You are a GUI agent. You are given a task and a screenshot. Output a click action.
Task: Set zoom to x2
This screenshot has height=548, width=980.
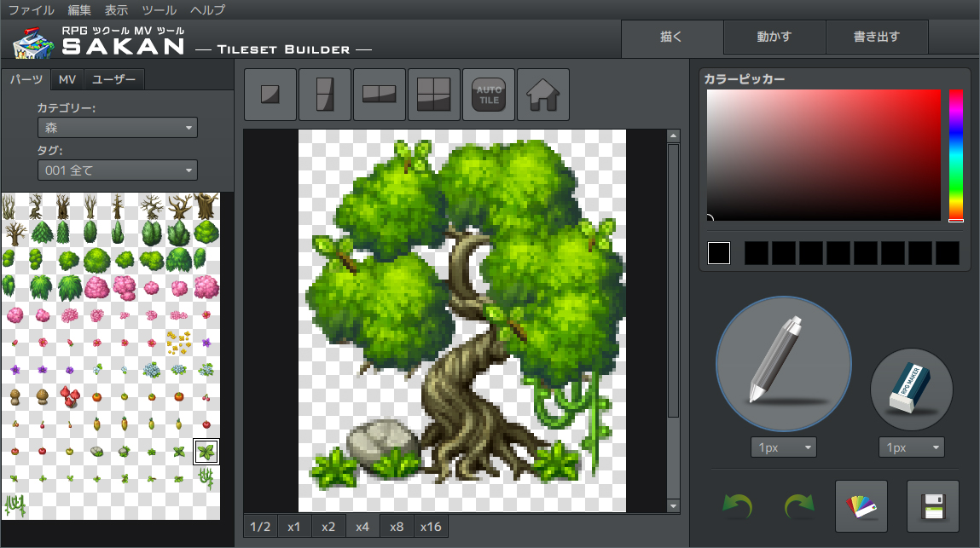click(x=328, y=527)
